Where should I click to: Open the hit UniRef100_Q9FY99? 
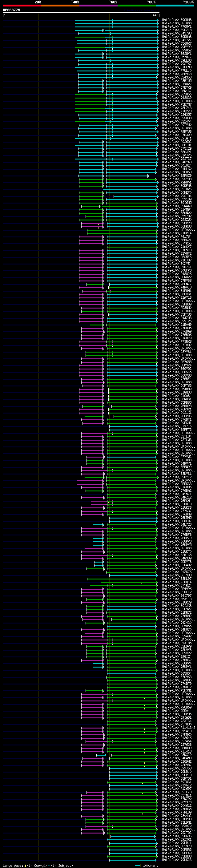[x=177, y=47]
